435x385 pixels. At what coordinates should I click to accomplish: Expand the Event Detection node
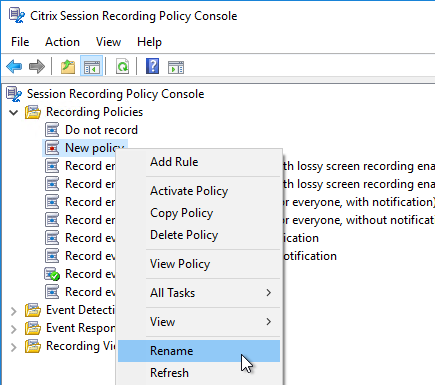pyautogui.click(x=14, y=311)
